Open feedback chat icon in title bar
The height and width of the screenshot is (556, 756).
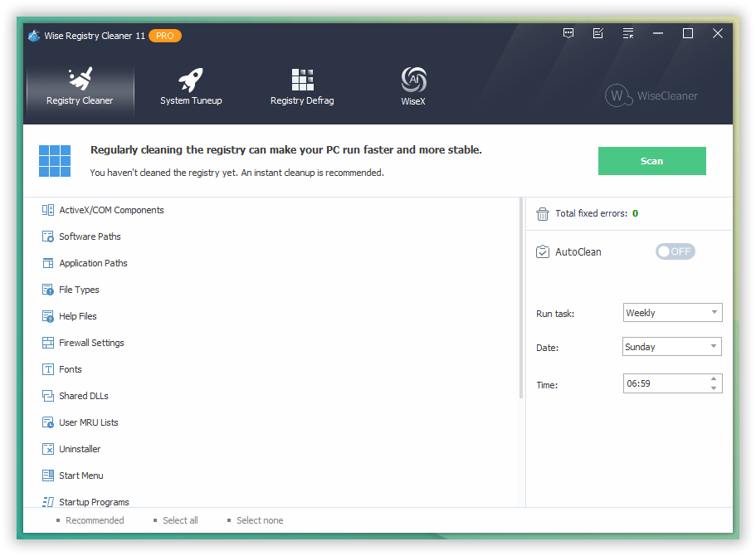point(568,33)
